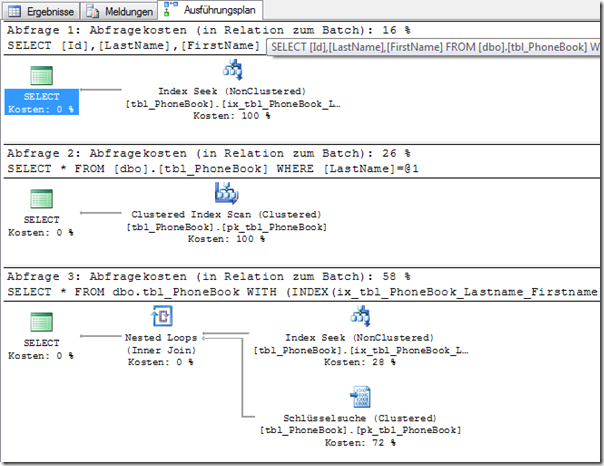The height and width of the screenshot is (466, 604).
Task: Click the Abfrage 1 Abfragekosten 16 % header
Action: 209,30
